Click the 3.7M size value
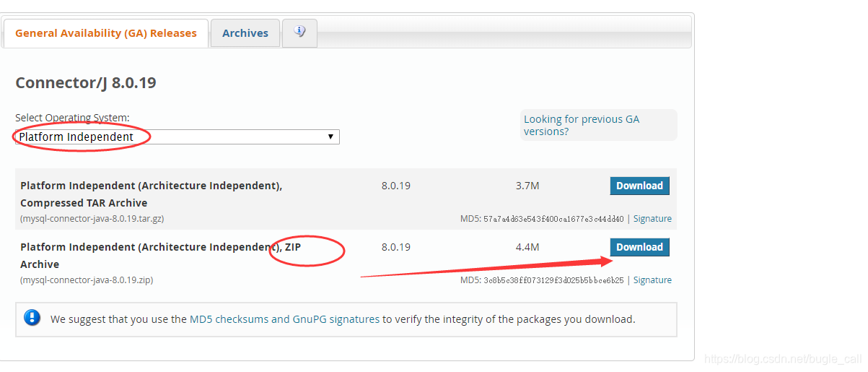The height and width of the screenshot is (372, 868). coord(527,186)
